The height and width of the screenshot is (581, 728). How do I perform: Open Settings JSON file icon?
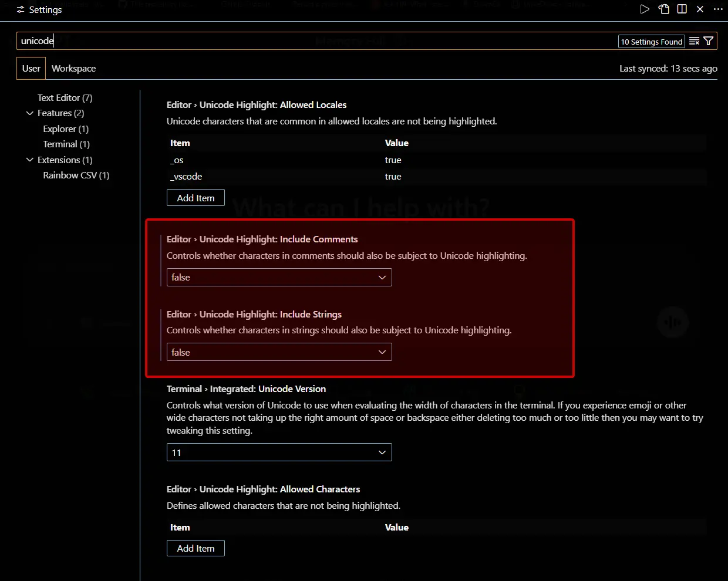664,9
